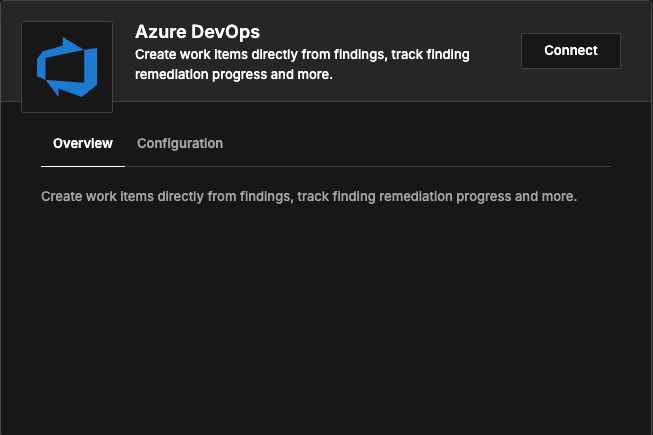
Task: Select the Overview tab
Action: tap(83, 144)
